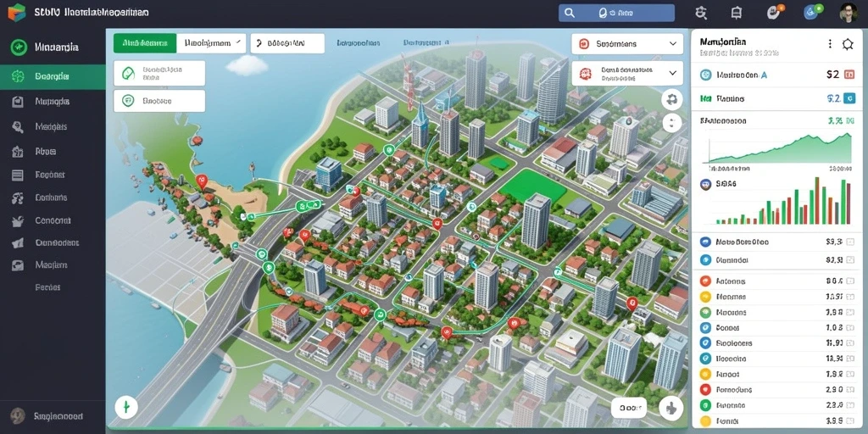
Task: Select the highlighted green sidebar menu item
Action: pos(53,76)
